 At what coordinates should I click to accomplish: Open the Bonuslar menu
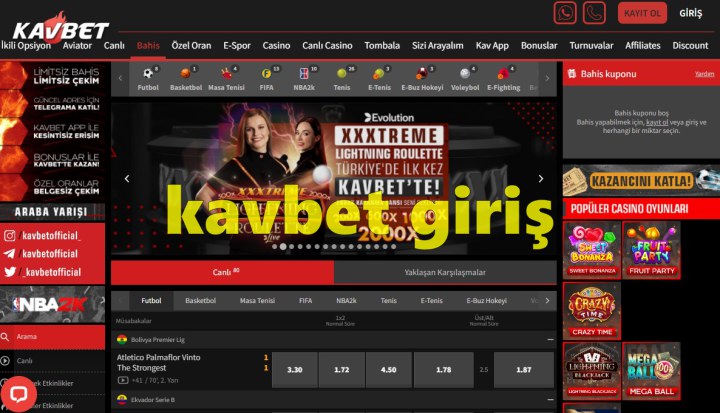tap(539, 45)
